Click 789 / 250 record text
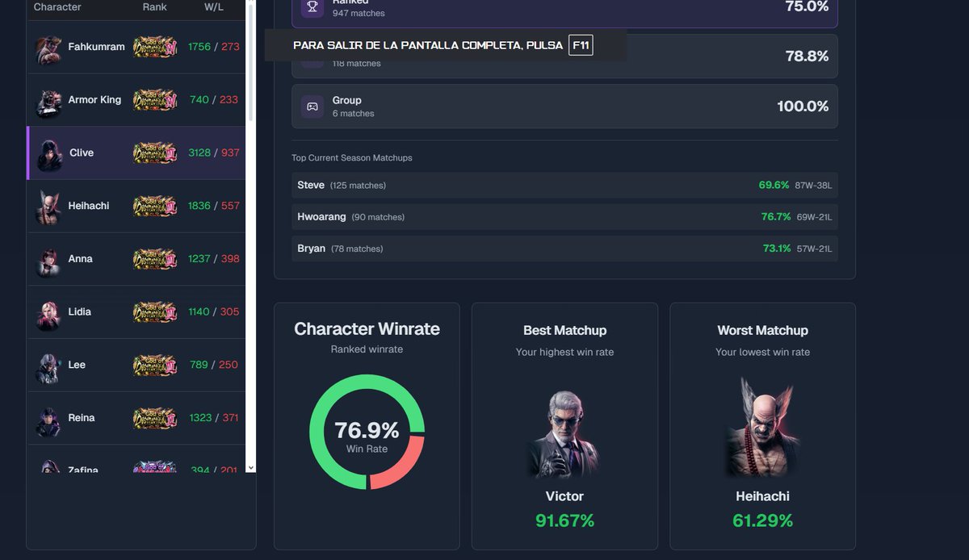Image resolution: width=969 pixels, height=560 pixels. 214,365
